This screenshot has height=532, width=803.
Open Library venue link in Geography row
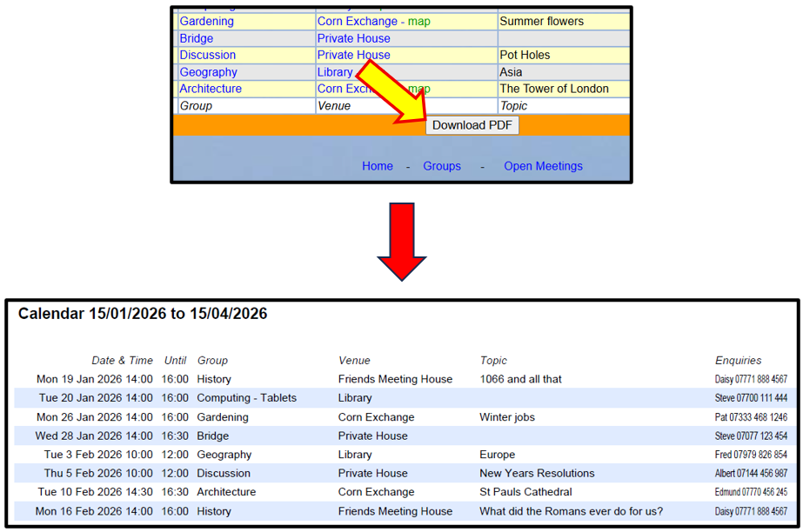(x=335, y=72)
